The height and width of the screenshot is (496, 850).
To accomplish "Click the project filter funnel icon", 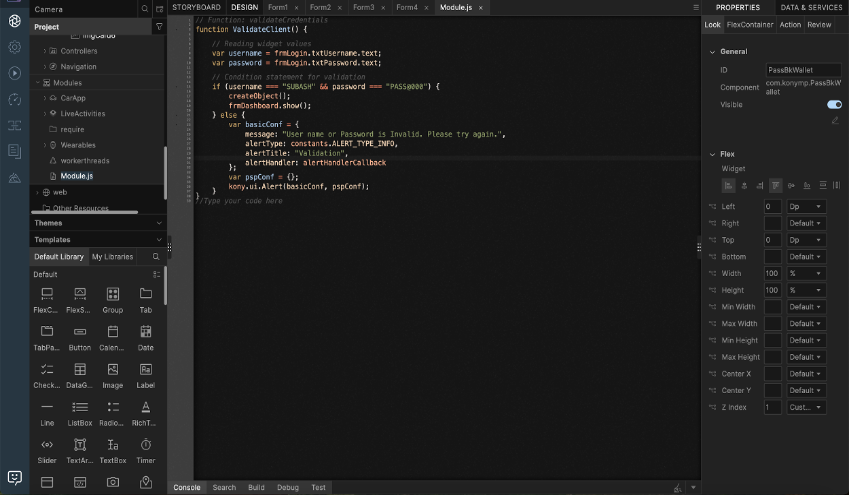I will tap(159, 27).
